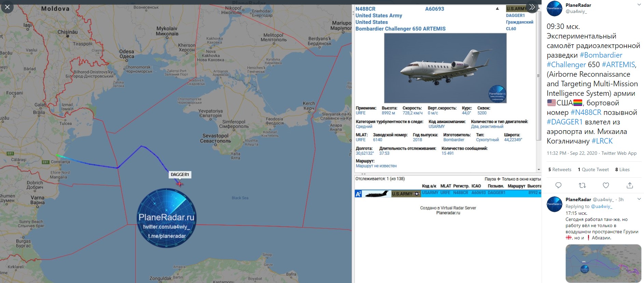Click the PlaneRadar name on the reply tweet
Screen dimensions: 644x283
tap(578, 199)
